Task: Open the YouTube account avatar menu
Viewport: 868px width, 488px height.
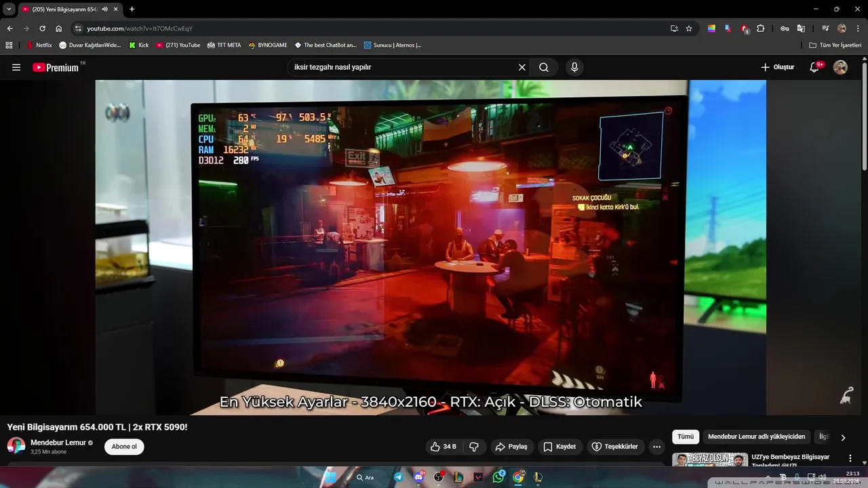Action: click(x=840, y=67)
